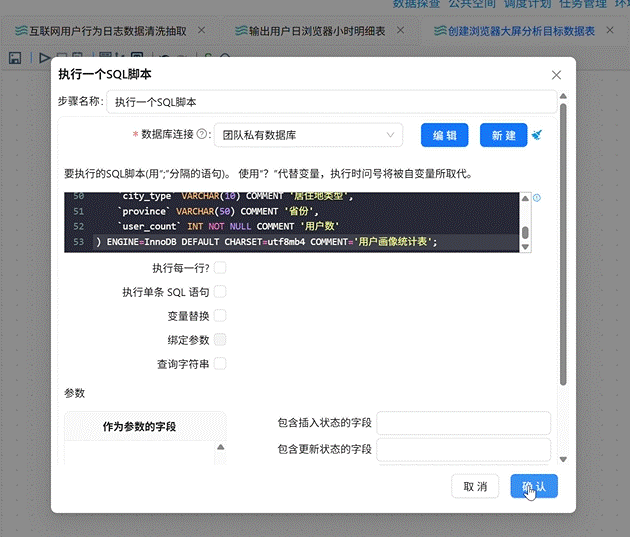Click the dialog vertical scrollbar thumb
This screenshot has height=537, width=630.
pos(563,244)
